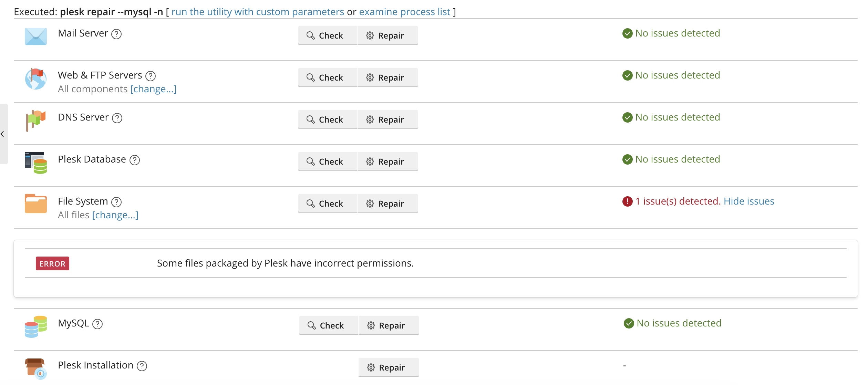
Task: Open help tooltip for Mail Server
Action: 116,34
